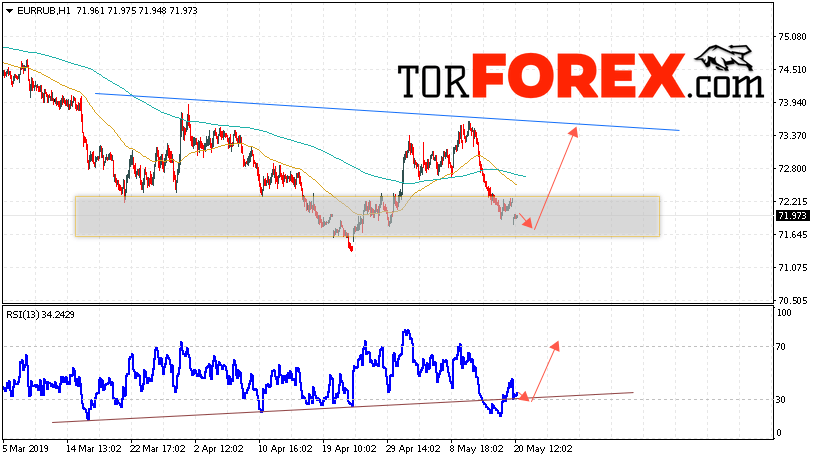
Task: Click the RSI scale value 100
Action: click(784, 313)
